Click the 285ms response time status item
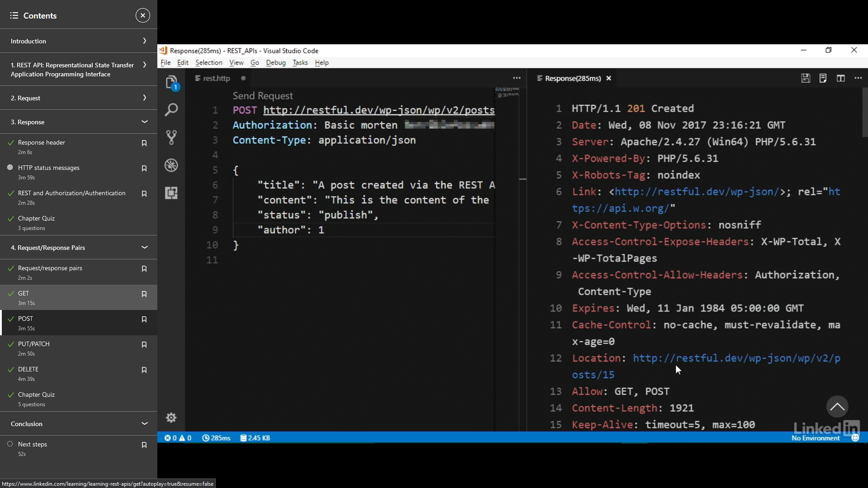This screenshot has height=488, width=868. point(216,438)
